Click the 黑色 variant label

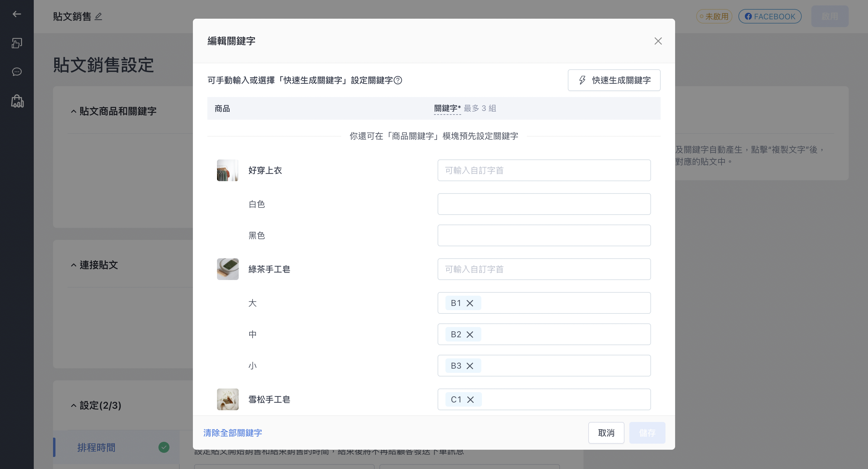point(257,235)
